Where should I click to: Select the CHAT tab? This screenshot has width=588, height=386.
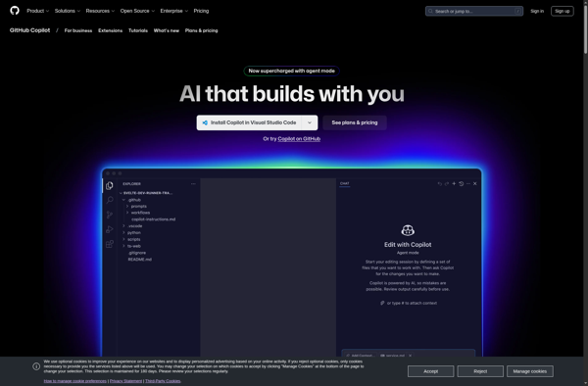tap(345, 183)
